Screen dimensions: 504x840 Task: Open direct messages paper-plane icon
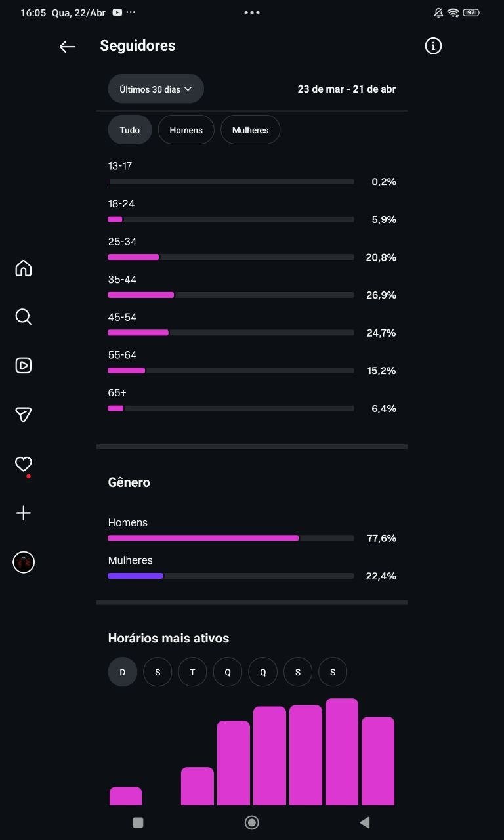[x=24, y=414]
